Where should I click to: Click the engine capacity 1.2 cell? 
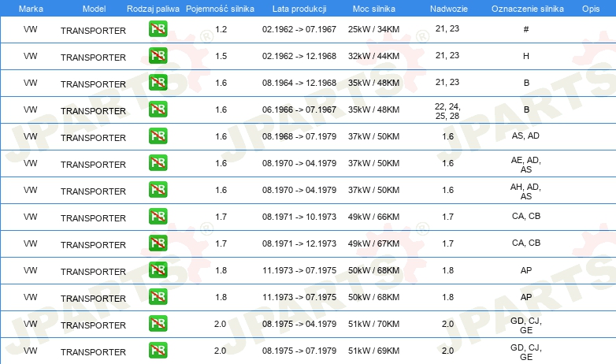[x=221, y=29]
